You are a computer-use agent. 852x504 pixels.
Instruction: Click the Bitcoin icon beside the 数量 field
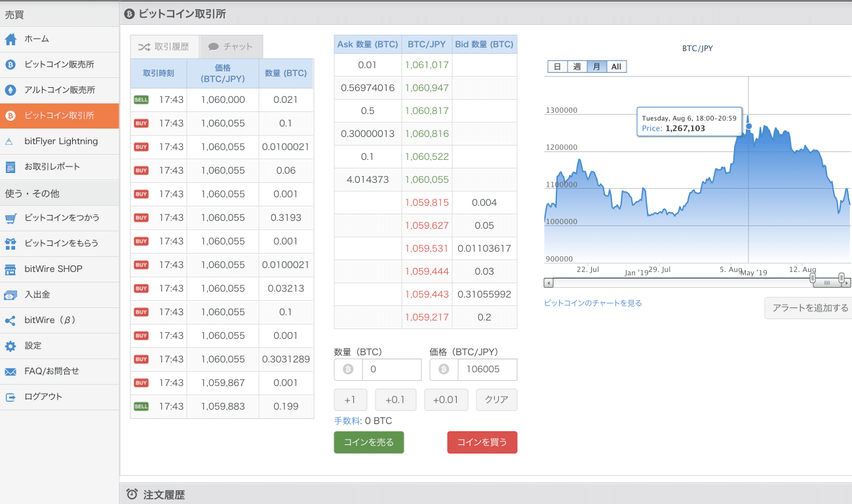(x=348, y=370)
